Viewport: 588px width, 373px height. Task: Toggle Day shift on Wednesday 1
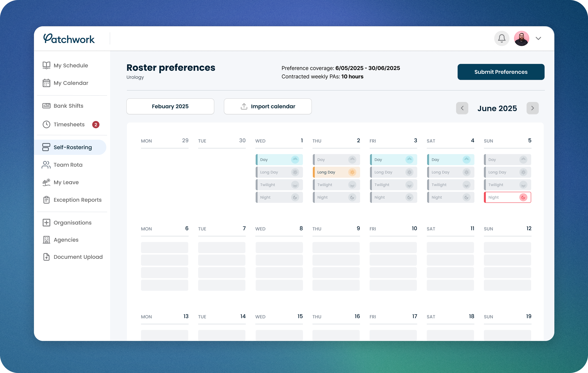(x=279, y=160)
